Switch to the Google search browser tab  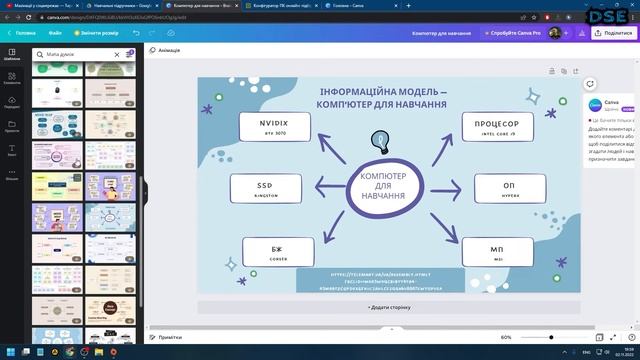(x=122, y=6)
